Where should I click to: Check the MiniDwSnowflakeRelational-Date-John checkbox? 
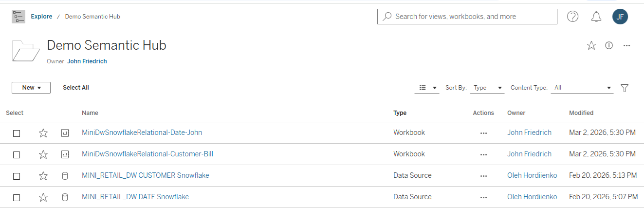(17, 133)
